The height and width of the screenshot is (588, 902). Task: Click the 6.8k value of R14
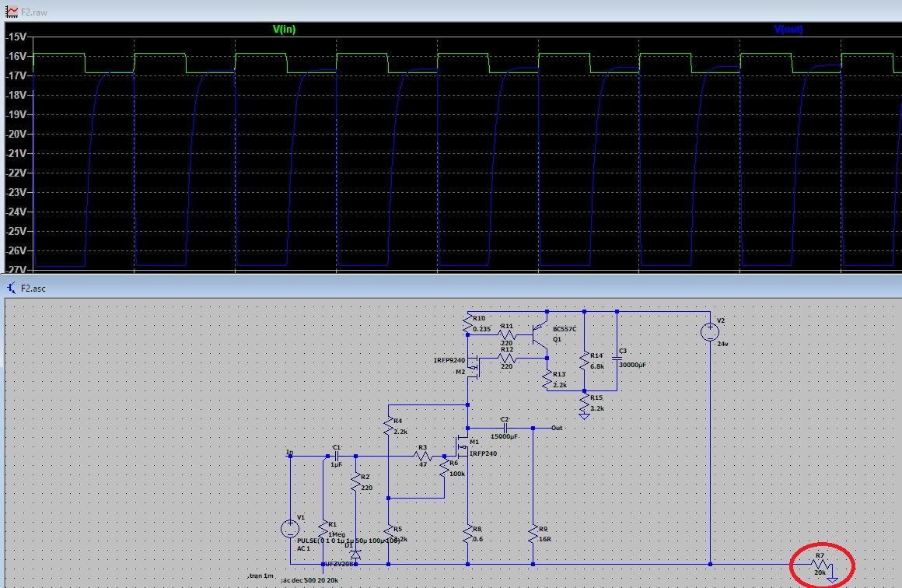597,366
